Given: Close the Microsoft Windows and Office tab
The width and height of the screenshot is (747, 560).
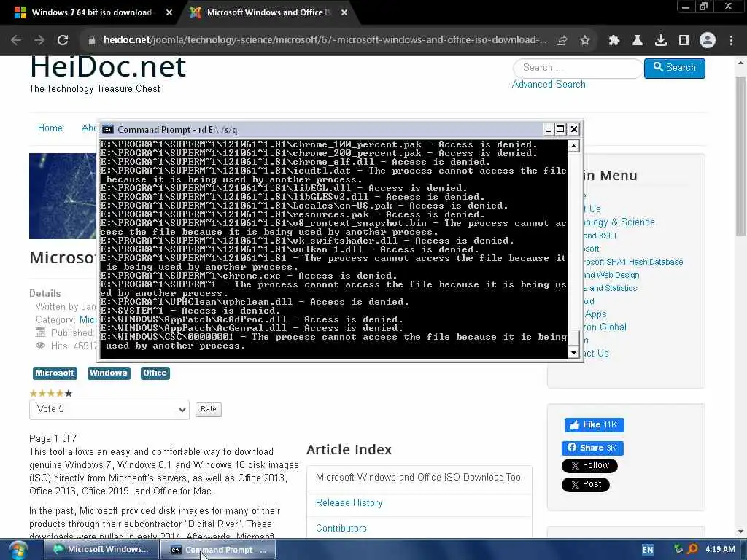Looking at the screenshot, I should [x=344, y=13].
